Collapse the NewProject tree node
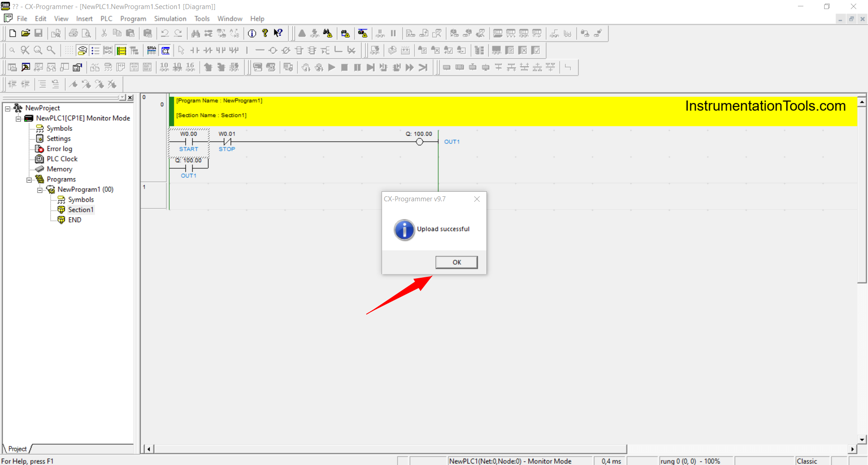Image resolution: width=868 pixels, height=465 pixels. [8, 108]
